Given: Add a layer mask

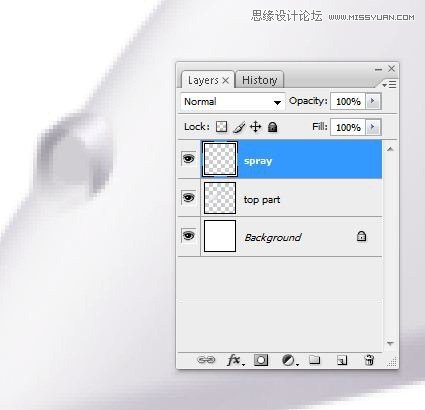Looking at the screenshot, I should pyautogui.click(x=261, y=360).
